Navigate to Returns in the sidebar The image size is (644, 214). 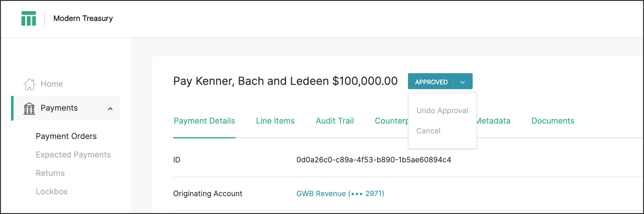[50, 173]
